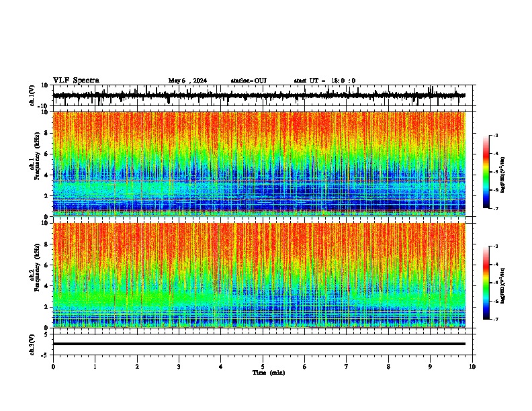Click the ch.1 colorbar log(PSD) label
Screen dimensions: 532x411
[502, 175]
